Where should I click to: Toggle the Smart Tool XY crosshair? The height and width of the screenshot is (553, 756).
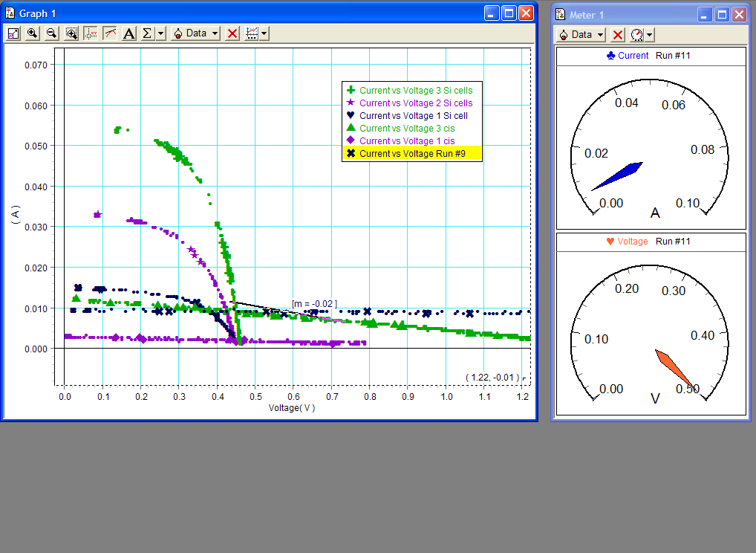[91, 33]
